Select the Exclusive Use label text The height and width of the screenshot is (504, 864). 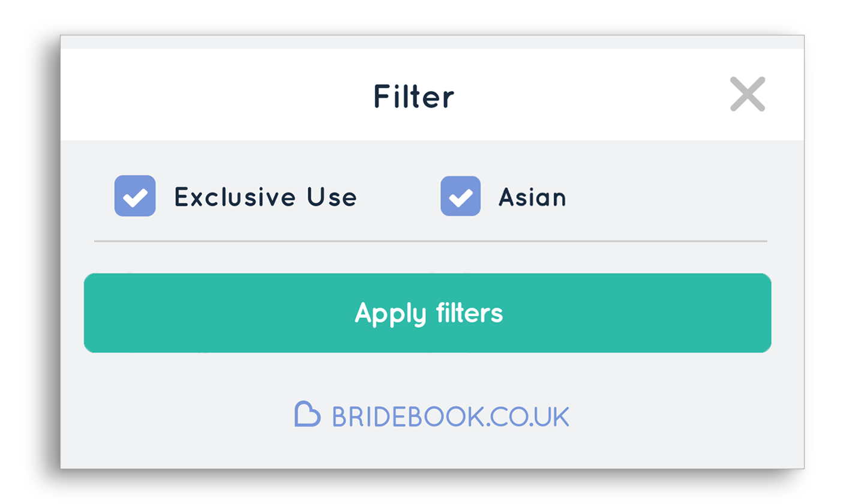265,196
